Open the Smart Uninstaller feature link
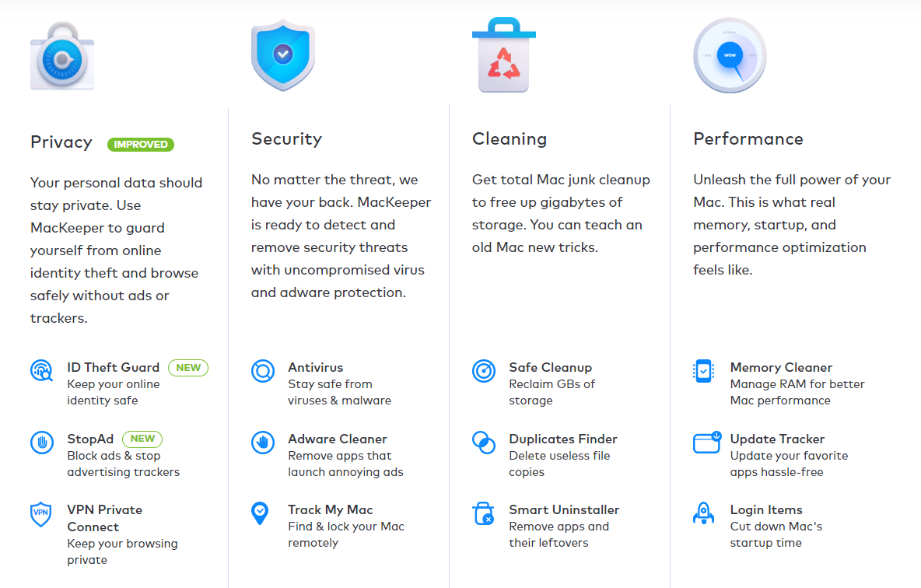Viewport: 921px width, 588px height. coord(564,510)
